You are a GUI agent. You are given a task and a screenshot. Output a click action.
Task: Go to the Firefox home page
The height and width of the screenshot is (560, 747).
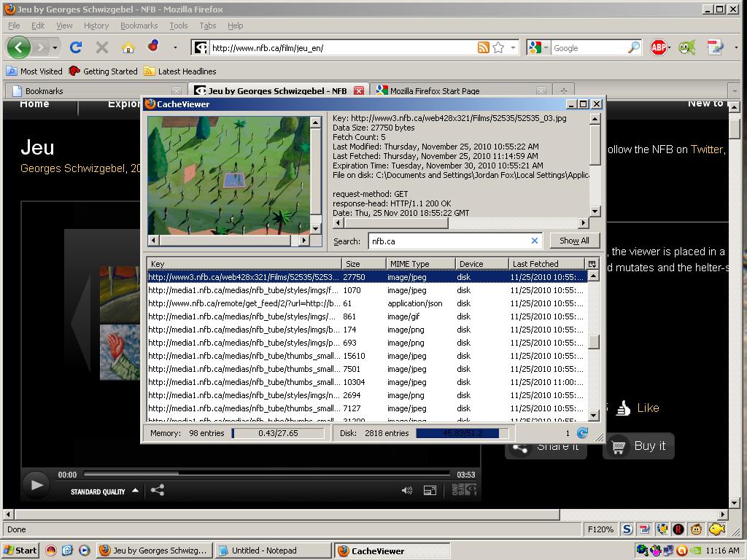128,47
